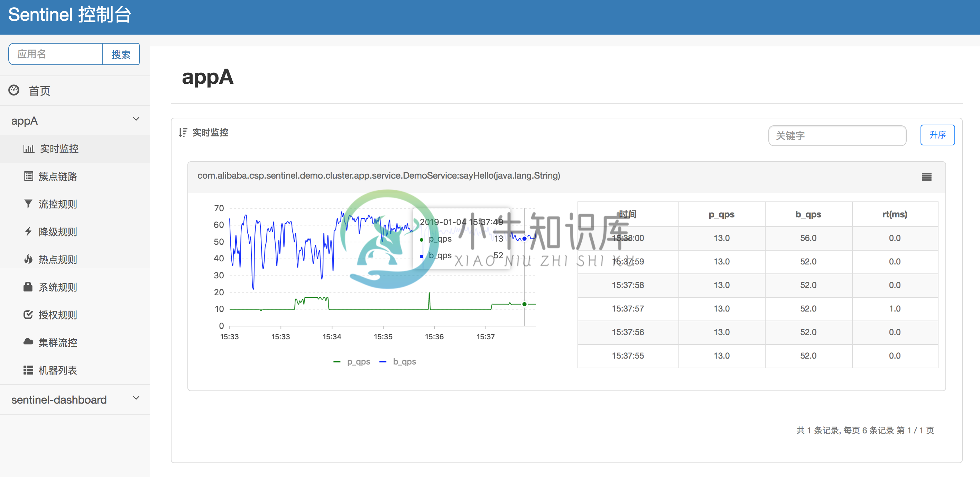Click the lock icon for 系统规则
The height and width of the screenshot is (477, 980).
pyautogui.click(x=28, y=287)
